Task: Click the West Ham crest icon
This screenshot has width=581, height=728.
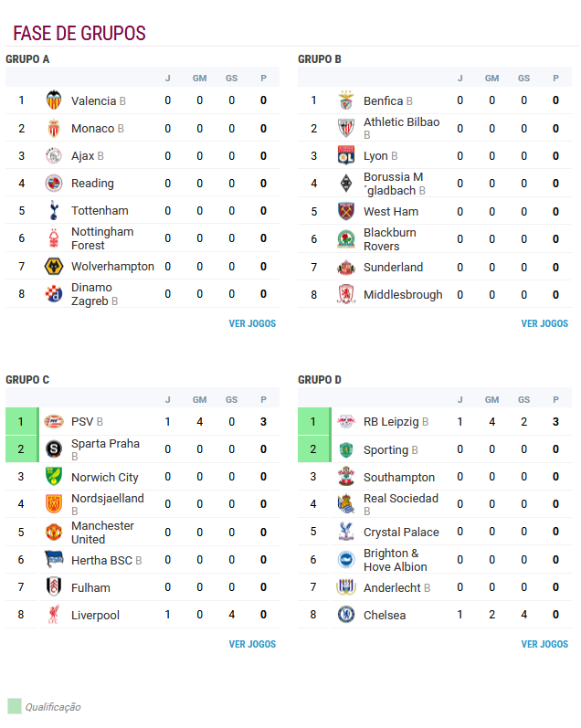Action: (346, 211)
